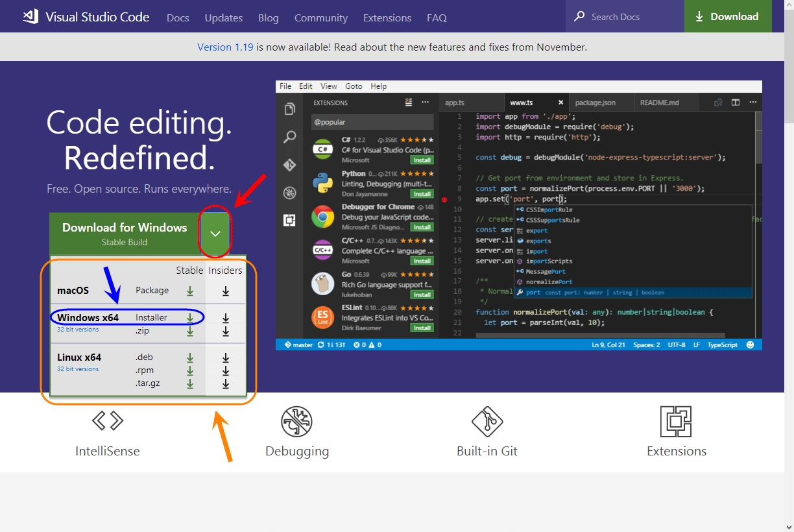794x532 pixels.
Task: Open the Community navigation item
Action: tap(321, 18)
